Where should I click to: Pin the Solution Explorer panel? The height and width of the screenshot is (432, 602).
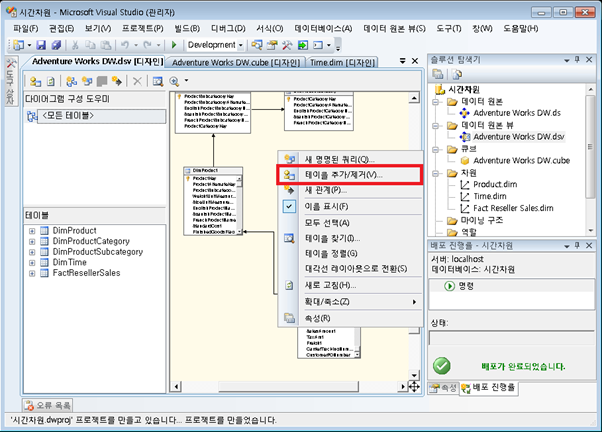click(x=577, y=60)
